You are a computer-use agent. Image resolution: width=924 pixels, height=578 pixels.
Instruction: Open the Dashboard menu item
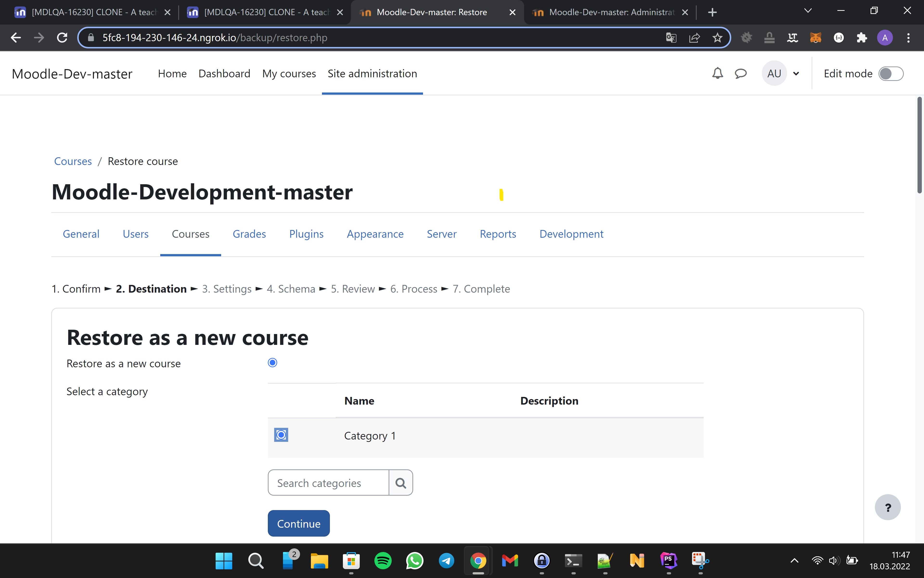tap(224, 73)
